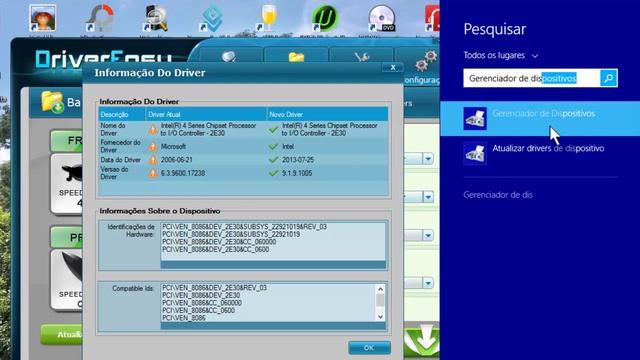Open the blue diamond desktop shortcut
This screenshot has height=360, width=640.
pyautogui.click(x=212, y=18)
